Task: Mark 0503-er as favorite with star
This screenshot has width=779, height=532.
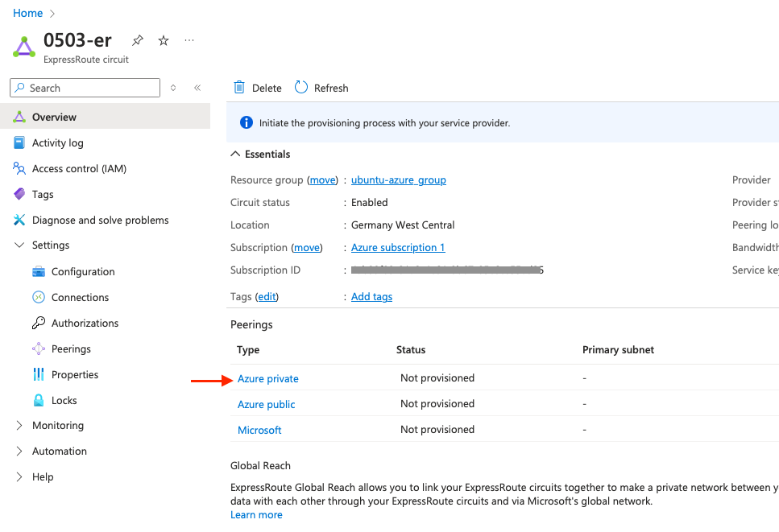Action: point(164,40)
